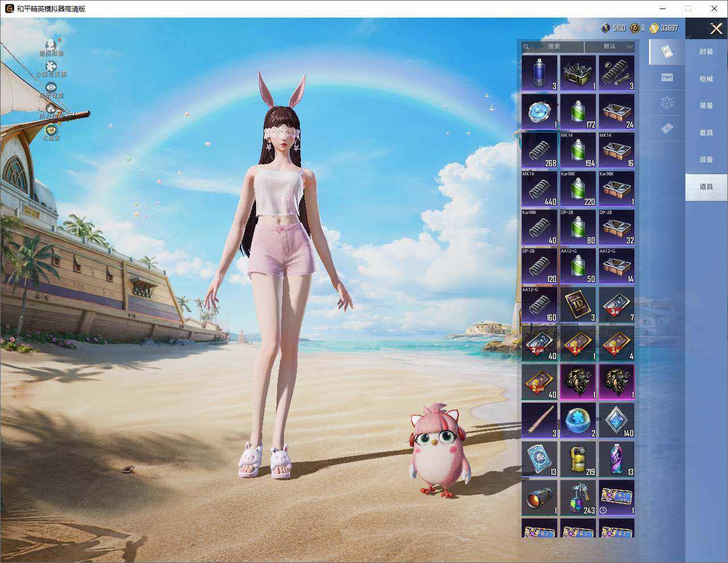
Task: Switch to the 装备 tab
Action: pyautogui.click(x=706, y=106)
